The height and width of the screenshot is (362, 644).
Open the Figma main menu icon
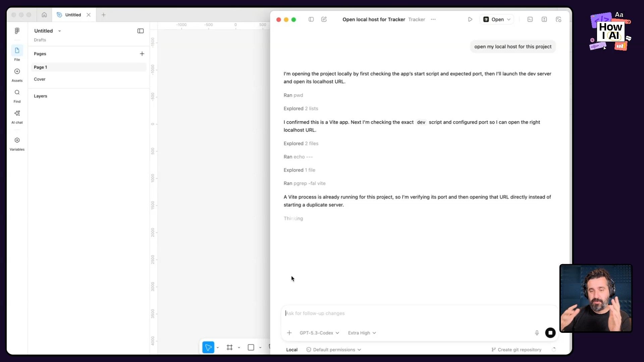point(17,31)
